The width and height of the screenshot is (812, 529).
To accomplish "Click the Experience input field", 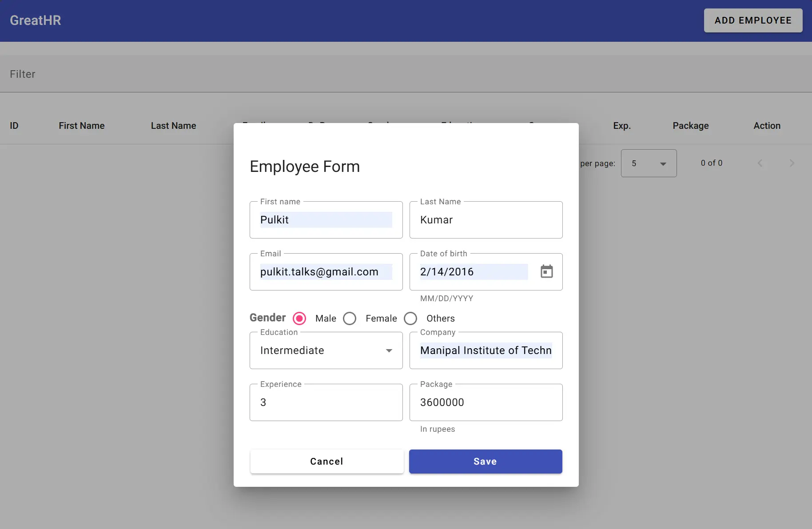I will (x=326, y=402).
